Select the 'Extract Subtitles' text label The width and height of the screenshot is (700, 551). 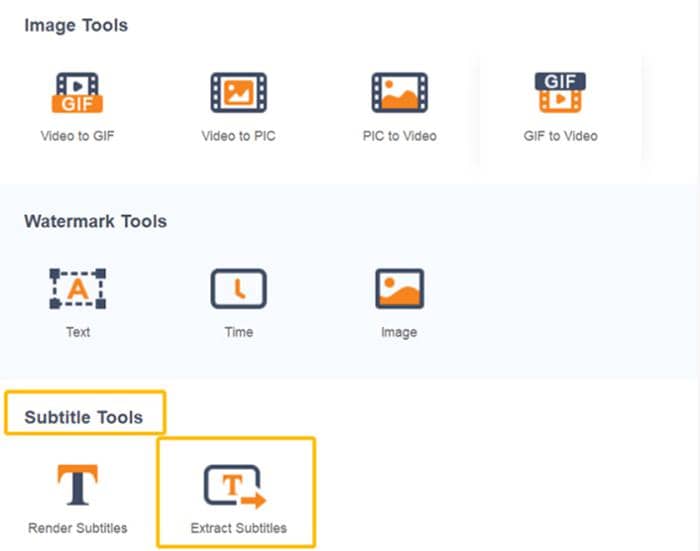point(238,528)
